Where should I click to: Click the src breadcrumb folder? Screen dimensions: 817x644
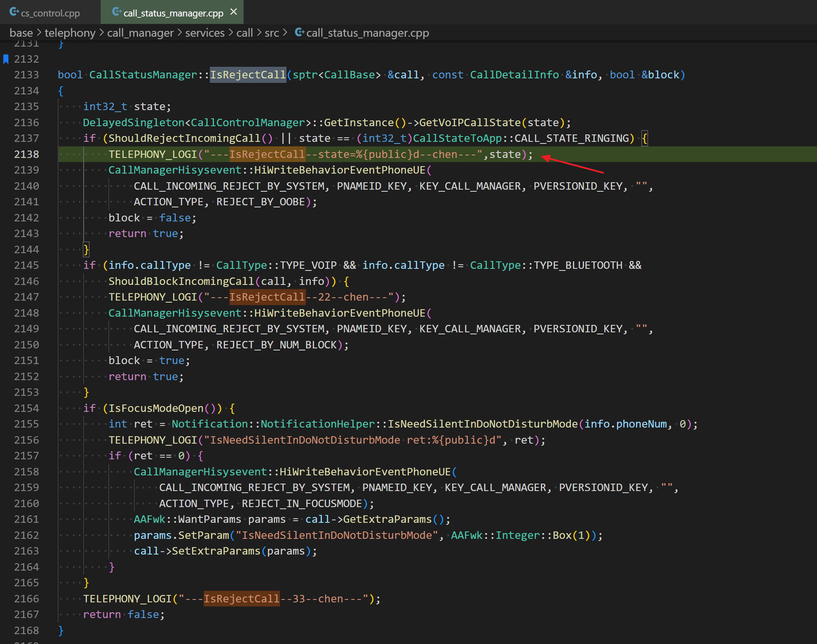(272, 33)
